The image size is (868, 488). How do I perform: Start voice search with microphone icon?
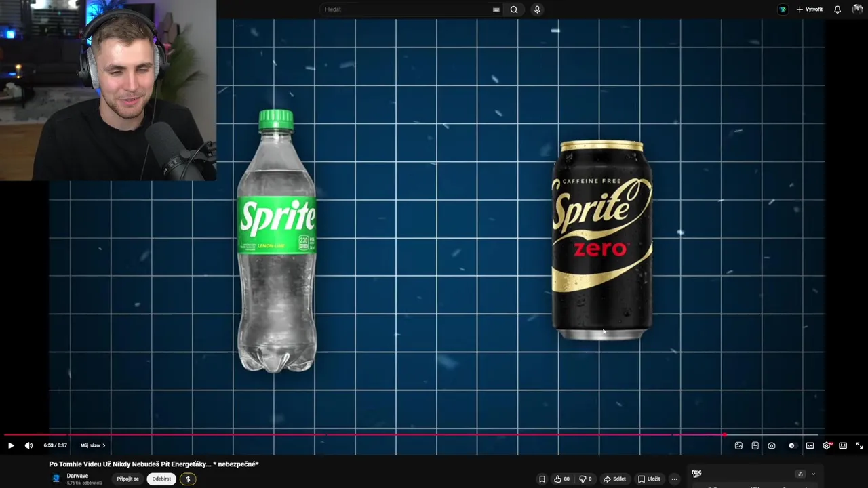pyautogui.click(x=537, y=9)
